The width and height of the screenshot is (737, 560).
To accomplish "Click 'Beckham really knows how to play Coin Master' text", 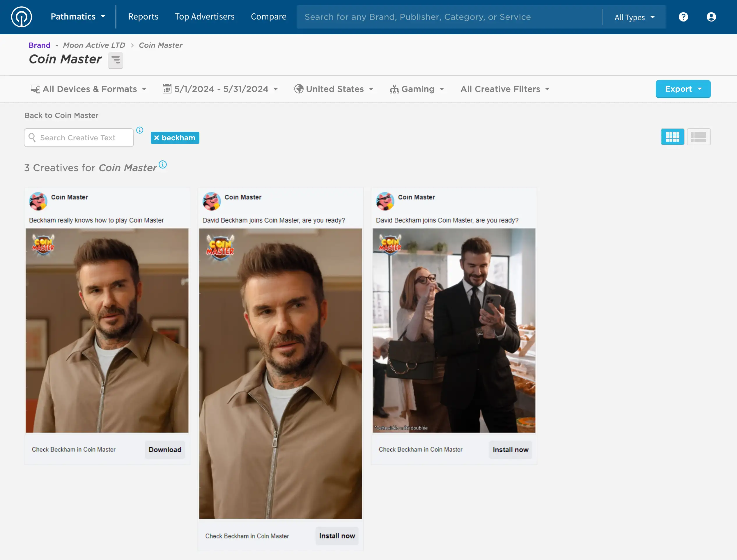I will click(96, 220).
